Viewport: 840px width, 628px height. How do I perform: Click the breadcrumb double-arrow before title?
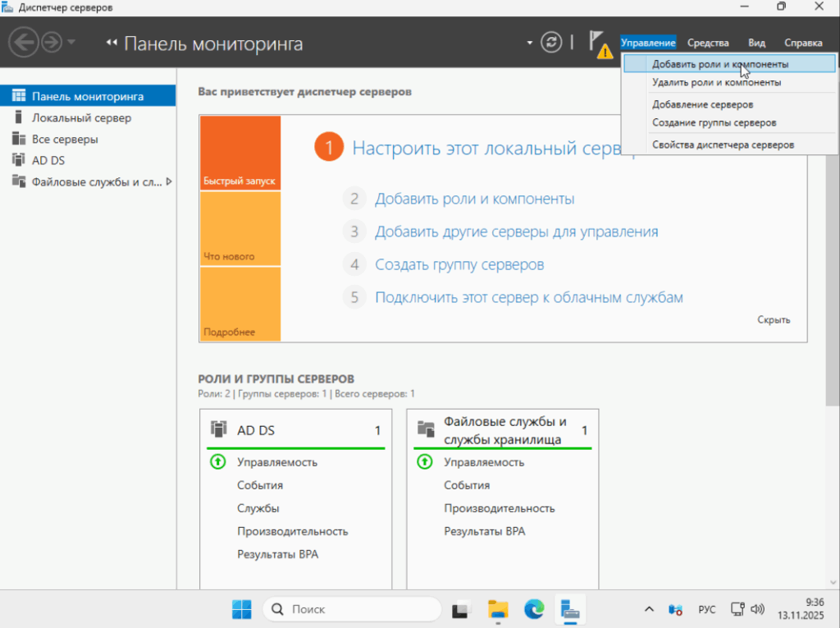[112, 43]
